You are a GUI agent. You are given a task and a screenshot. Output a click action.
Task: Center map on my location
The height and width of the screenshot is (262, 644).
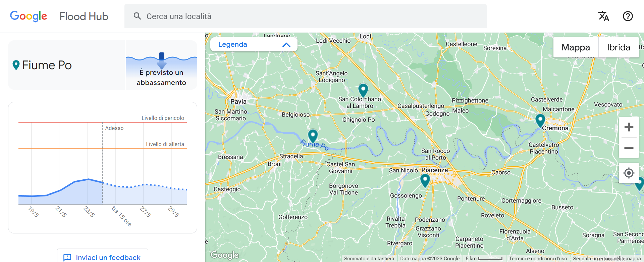point(629,173)
